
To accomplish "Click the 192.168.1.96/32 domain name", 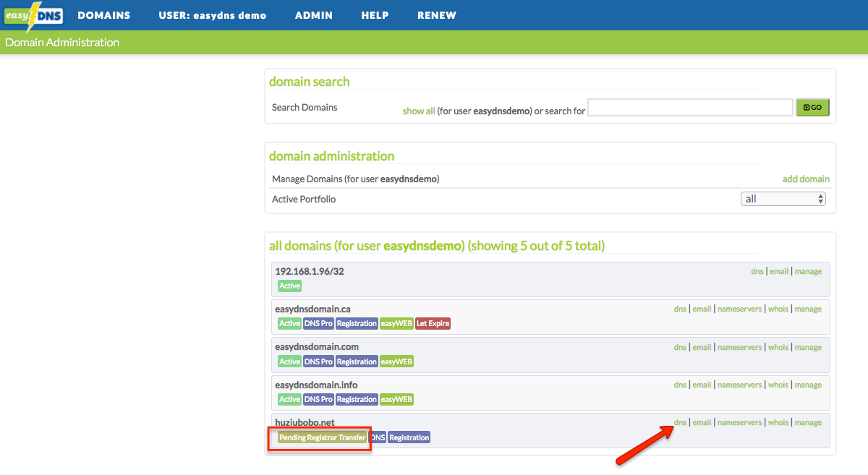I will click(310, 271).
